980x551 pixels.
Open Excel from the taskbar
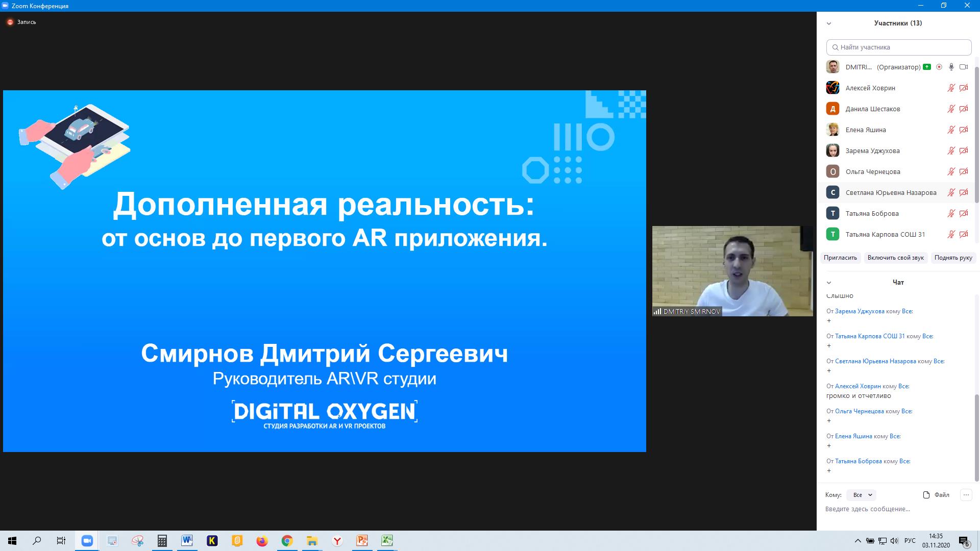(387, 541)
